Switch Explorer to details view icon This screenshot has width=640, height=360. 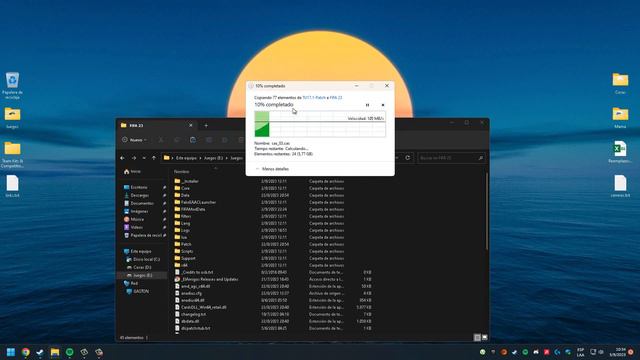[x=477, y=338]
